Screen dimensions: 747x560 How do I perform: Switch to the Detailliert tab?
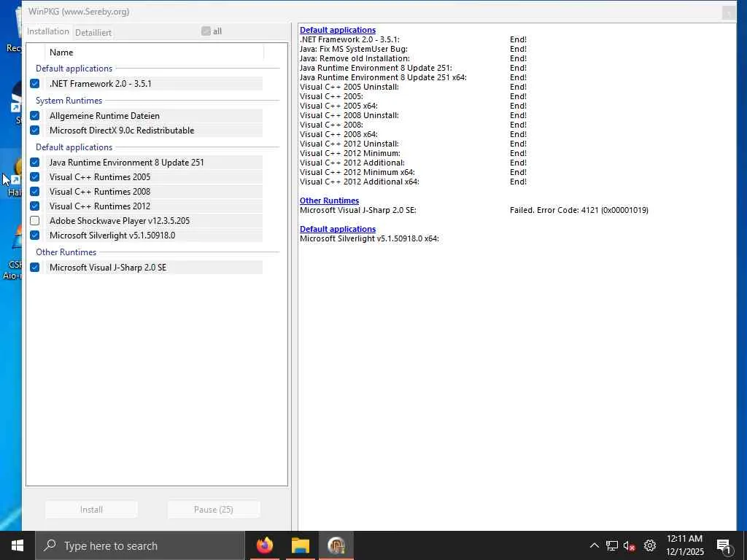93,32
